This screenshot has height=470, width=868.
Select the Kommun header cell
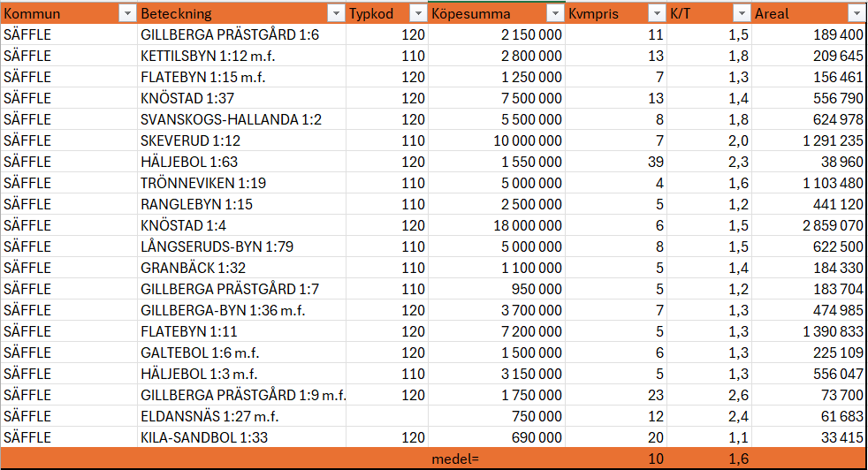click(69, 13)
